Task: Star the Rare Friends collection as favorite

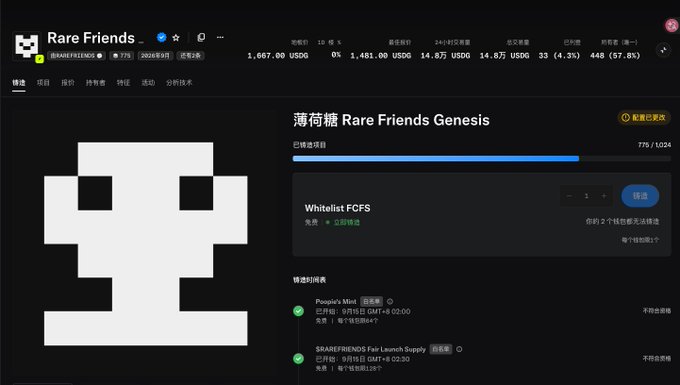Action: [x=176, y=38]
